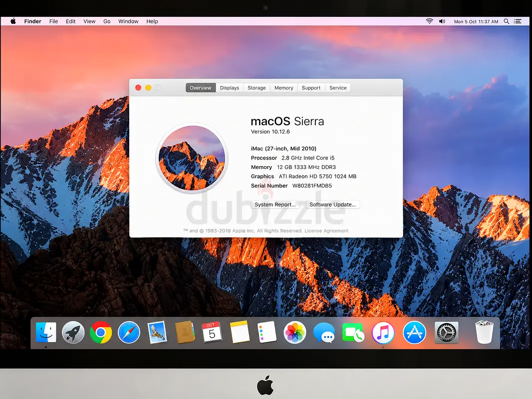Open the Contacts app in the Dock
The width and height of the screenshot is (532, 399).
click(185, 332)
